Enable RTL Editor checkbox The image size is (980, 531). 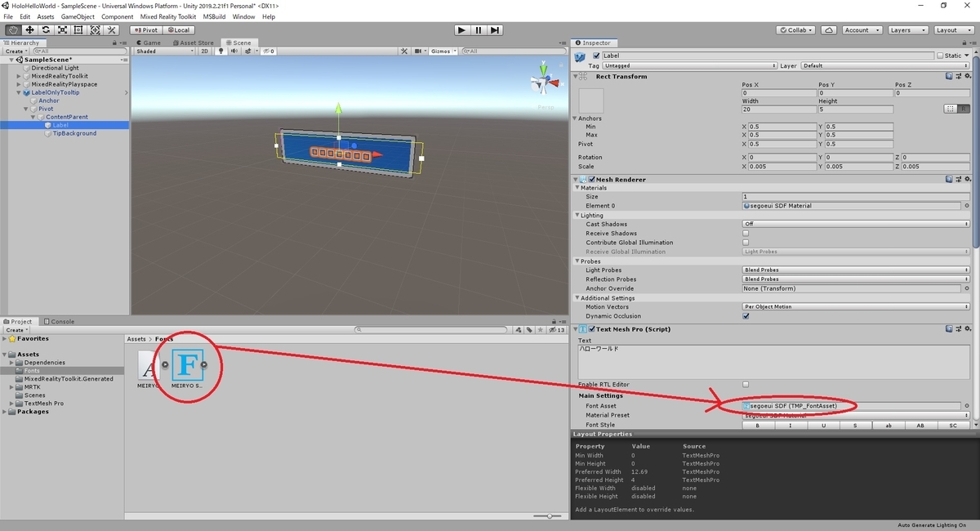click(746, 384)
